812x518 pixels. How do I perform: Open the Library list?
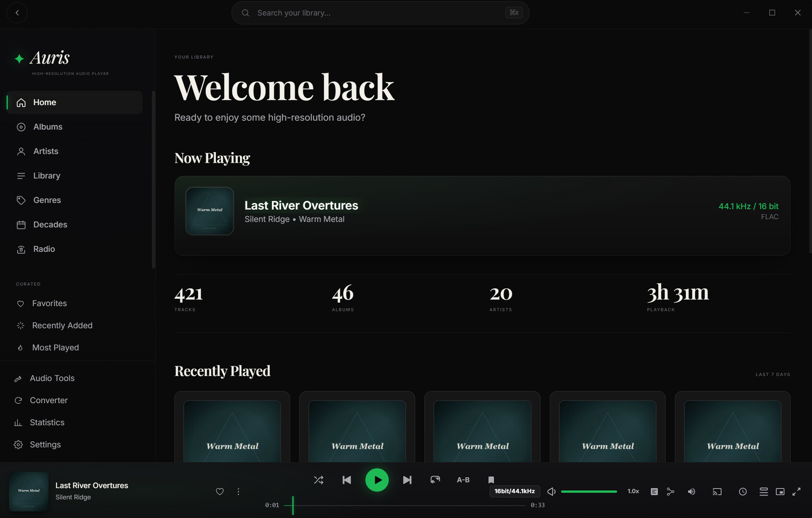(x=74, y=176)
